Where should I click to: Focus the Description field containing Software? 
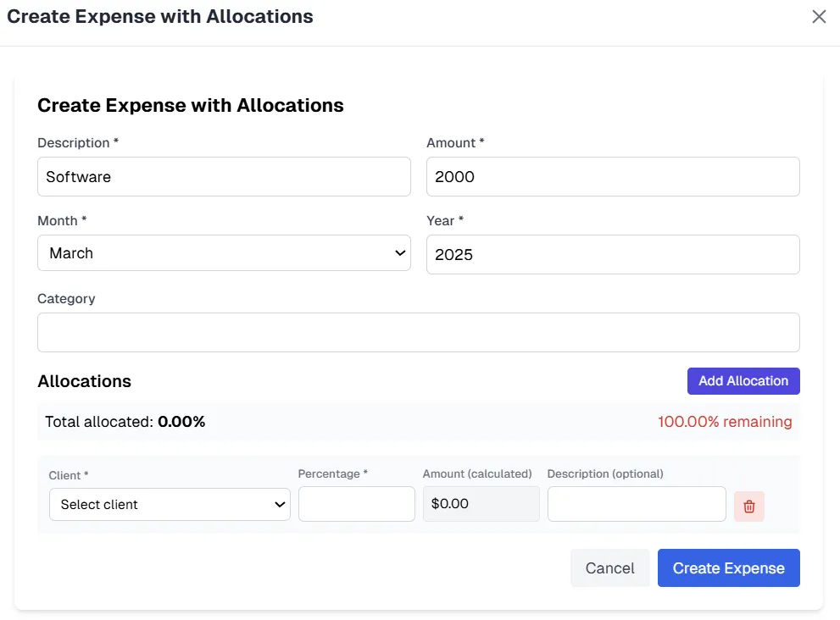click(224, 177)
